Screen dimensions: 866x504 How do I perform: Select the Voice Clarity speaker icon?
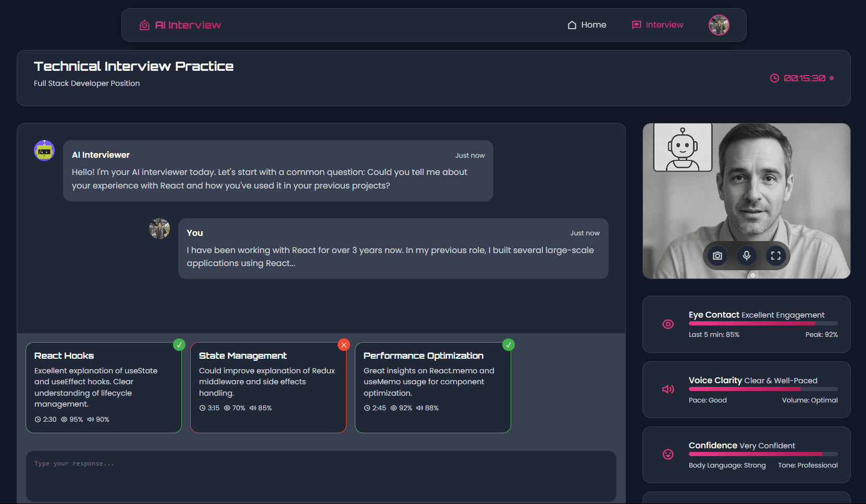[x=668, y=389]
